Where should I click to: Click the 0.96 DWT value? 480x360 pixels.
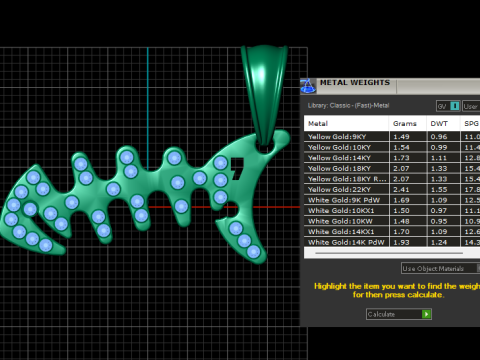(x=439, y=137)
